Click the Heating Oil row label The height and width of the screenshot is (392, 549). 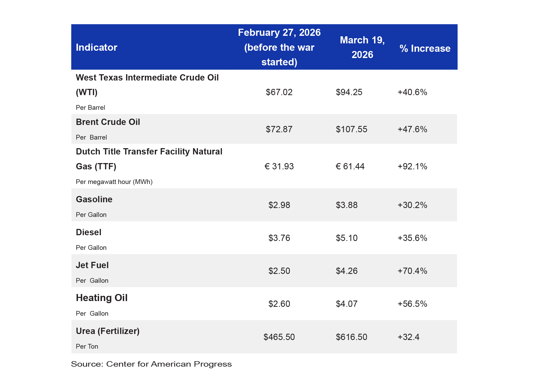(102, 298)
